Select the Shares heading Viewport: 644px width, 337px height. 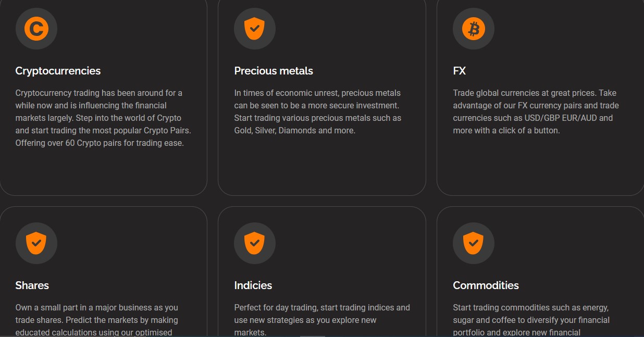(32, 285)
